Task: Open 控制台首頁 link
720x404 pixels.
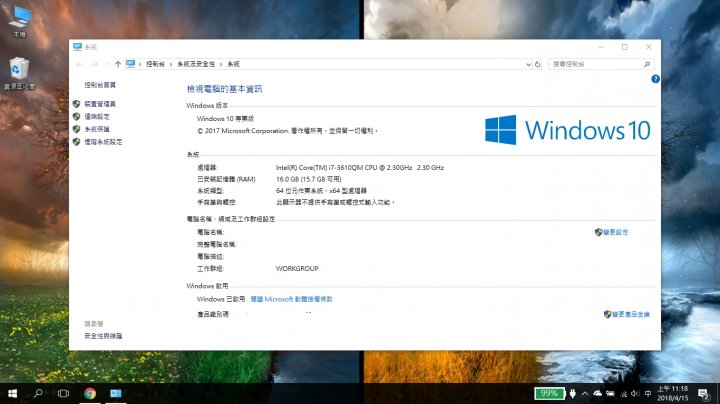Action: [100, 85]
